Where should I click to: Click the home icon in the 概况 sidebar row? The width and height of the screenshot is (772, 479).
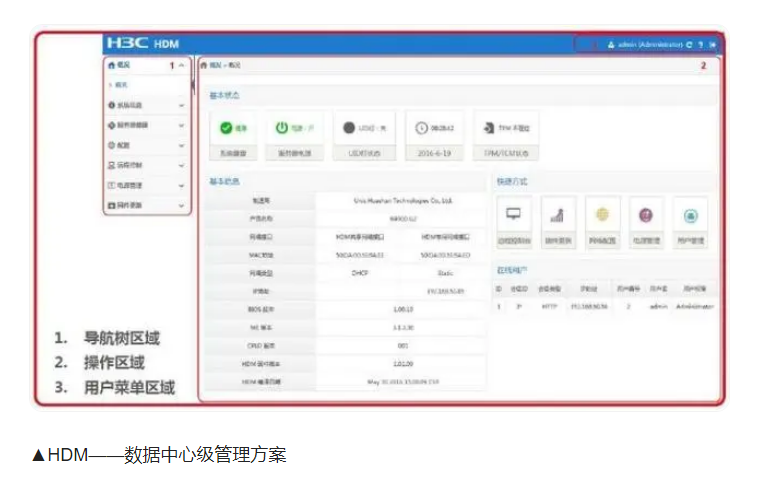(112, 65)
